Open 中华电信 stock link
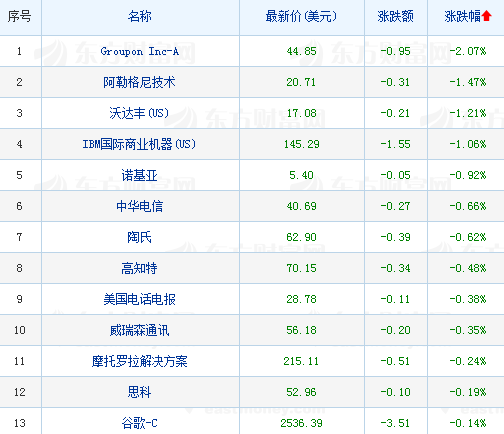The width and height of the screenshot is (504, 434). [139, 206]
